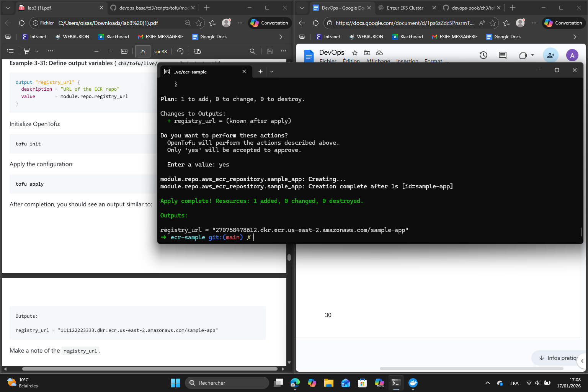This screenshot has width=588, height=392.
Task: Expand the Google Meet call dropdown arrow
Action: coord(532,55)
